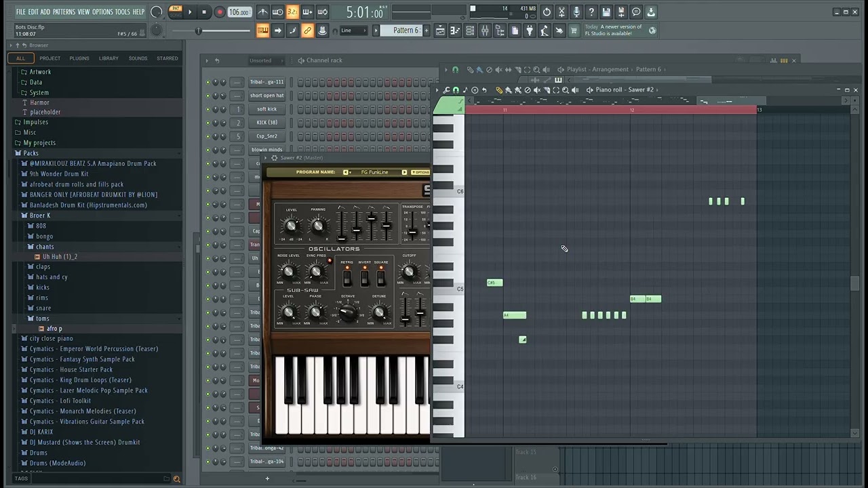Click the record button
Image resolution: width=868 pixels, height=488 pixels.
219,12
